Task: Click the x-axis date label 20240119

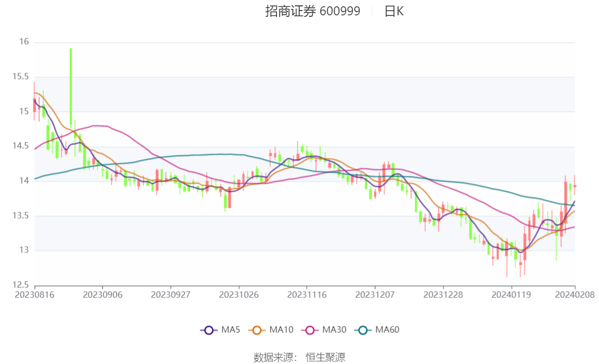Action: point(511,295)
